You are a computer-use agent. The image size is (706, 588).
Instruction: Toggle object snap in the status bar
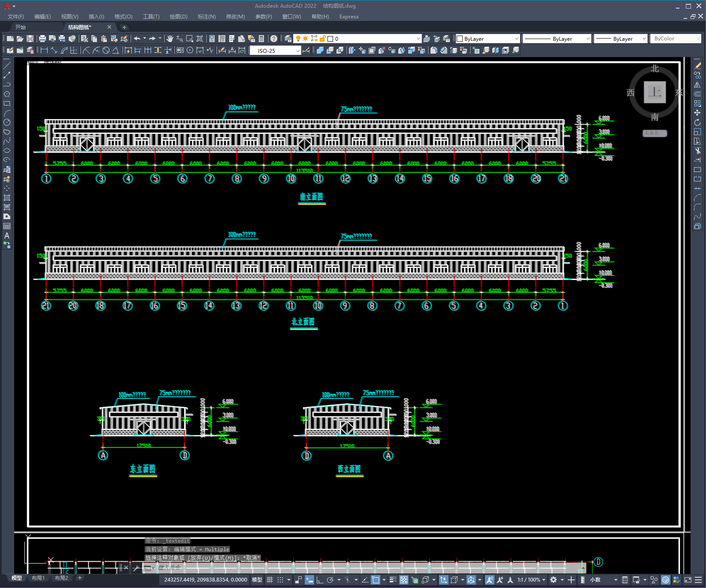coord(376,580)
